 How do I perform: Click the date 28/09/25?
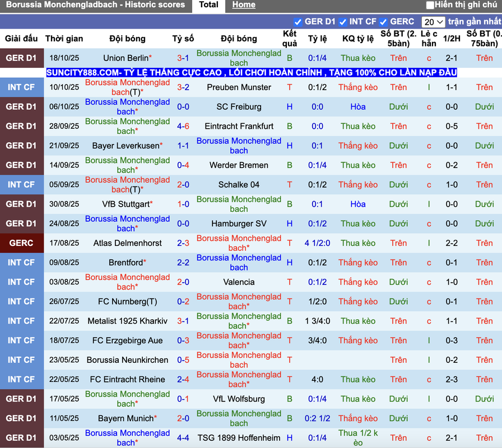tap(64, 127)
